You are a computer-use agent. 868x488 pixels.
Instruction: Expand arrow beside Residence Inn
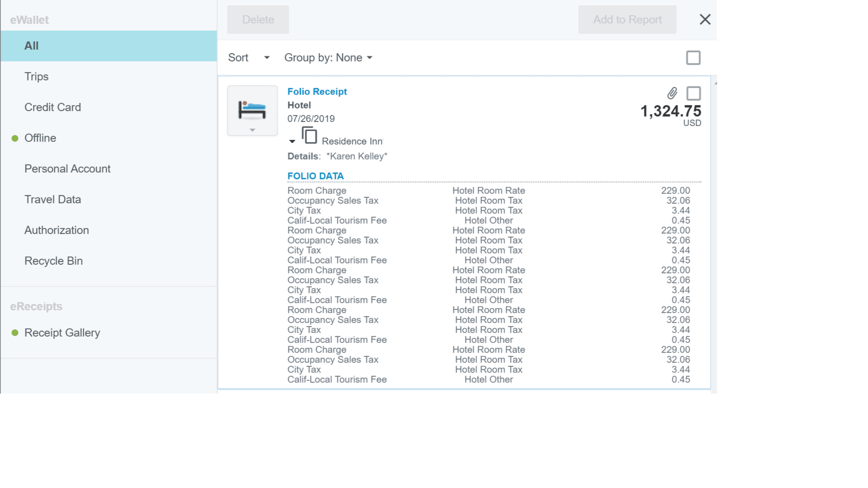coord(292,142)
